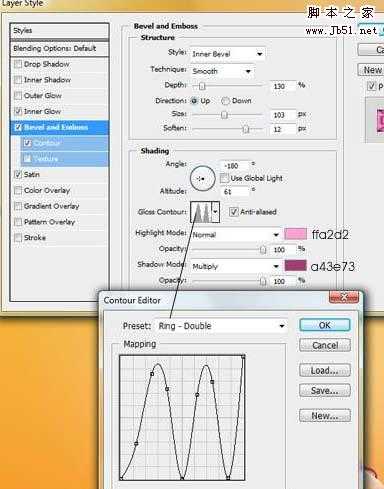Click the Soften value field
Screen dimensions: 384x489
[x=283, y=129]
